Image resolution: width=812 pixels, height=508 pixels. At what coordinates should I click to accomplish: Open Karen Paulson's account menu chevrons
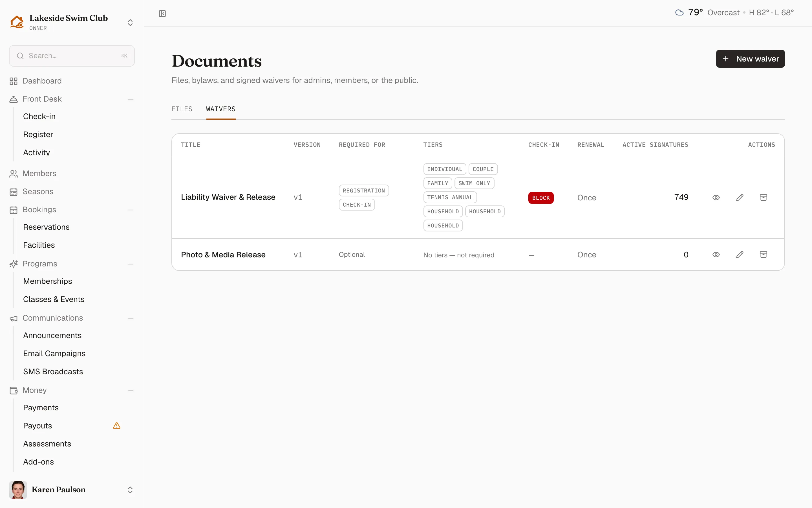point(130,490)
